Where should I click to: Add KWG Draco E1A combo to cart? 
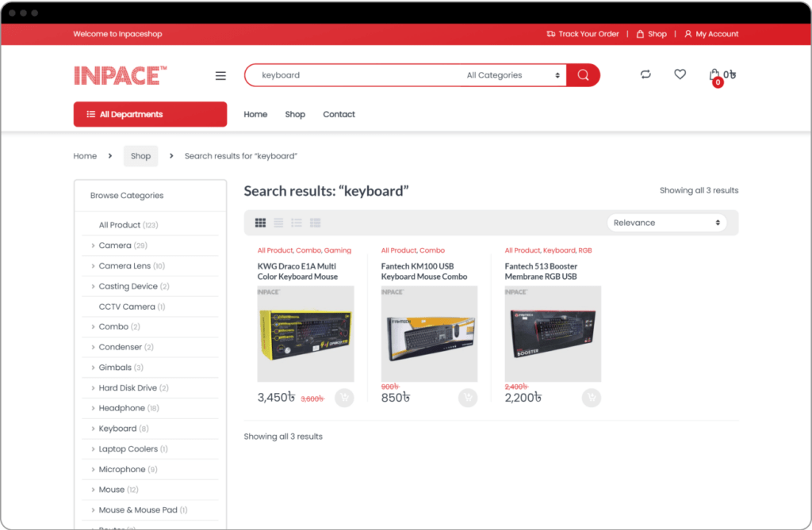(343, 397)
